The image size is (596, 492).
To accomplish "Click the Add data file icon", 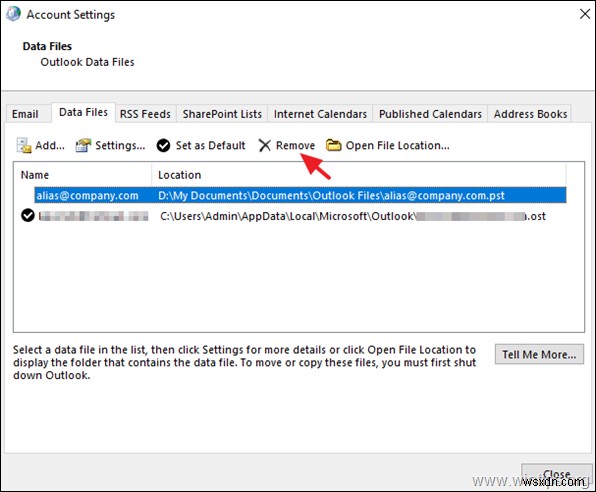I will point(24,146).
